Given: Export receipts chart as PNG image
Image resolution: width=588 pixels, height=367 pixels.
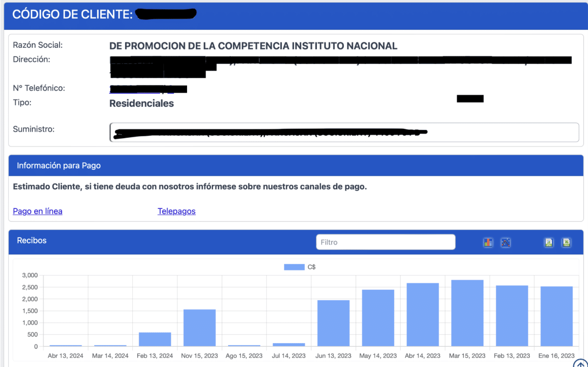Looking at the screenshot, I should [548, 242].
